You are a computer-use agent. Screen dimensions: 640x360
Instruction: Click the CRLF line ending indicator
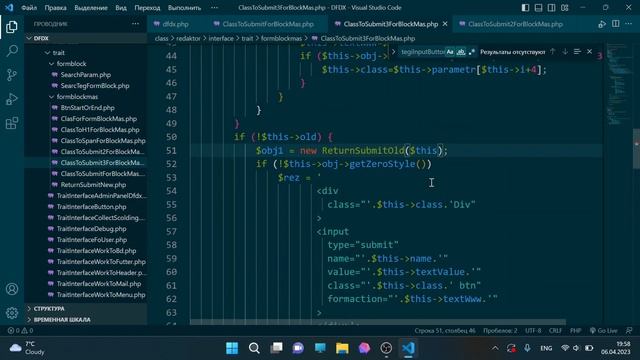click(555, 331)
